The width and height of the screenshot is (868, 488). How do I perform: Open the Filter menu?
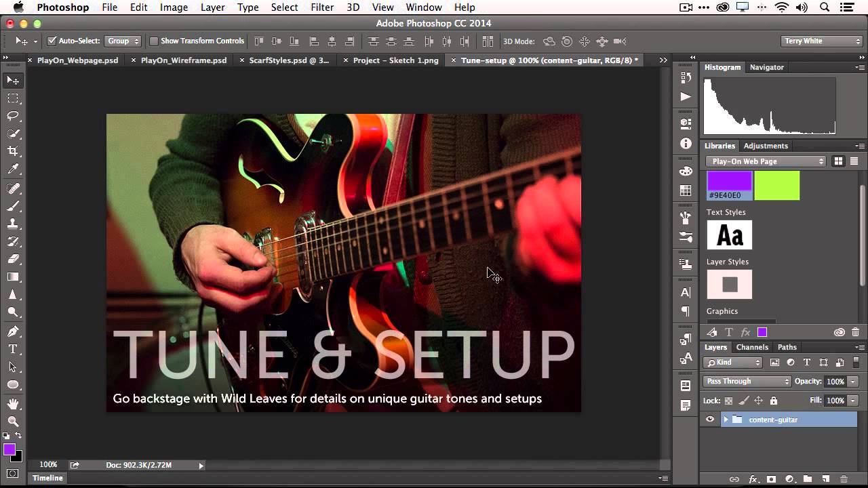tap(322, 7)
